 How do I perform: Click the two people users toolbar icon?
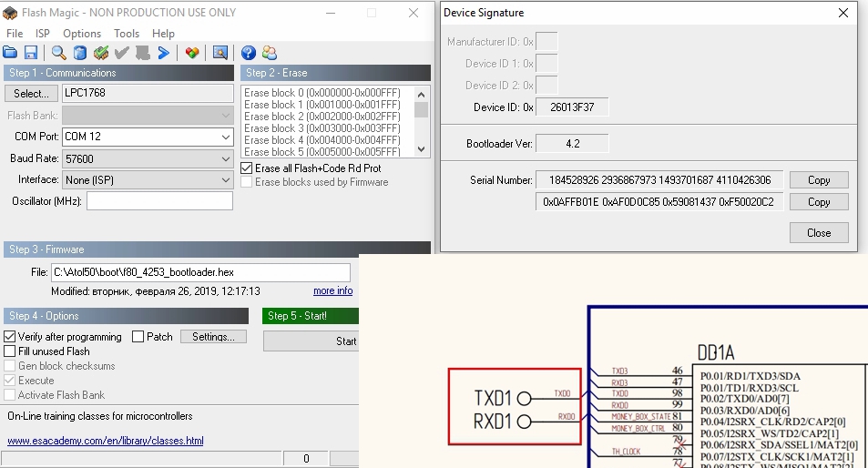270,53
